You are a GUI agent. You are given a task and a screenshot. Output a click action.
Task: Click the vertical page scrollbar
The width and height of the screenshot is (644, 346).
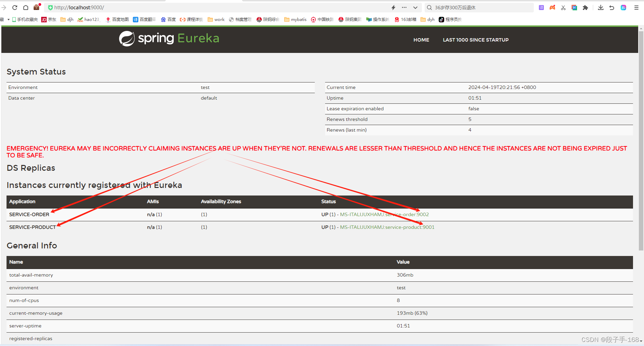(x=641, y=141)
